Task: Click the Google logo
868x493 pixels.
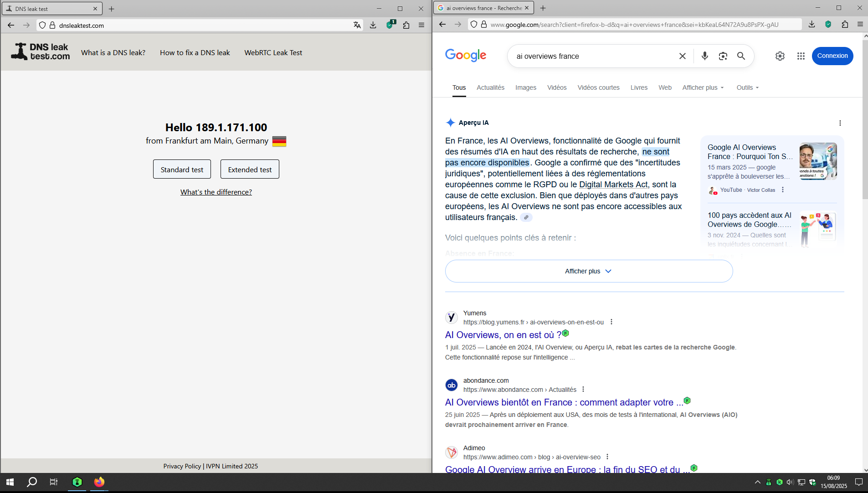Action: click(x=466, y=55)
